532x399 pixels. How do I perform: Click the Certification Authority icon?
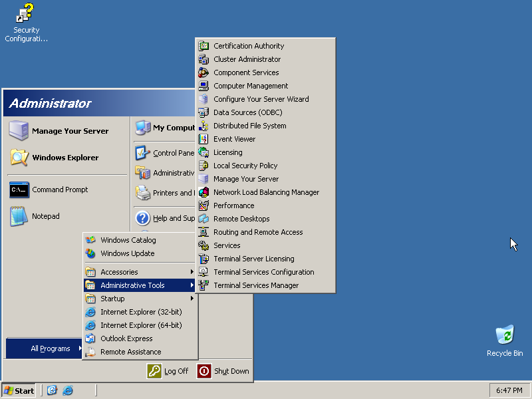coord(203,46)
